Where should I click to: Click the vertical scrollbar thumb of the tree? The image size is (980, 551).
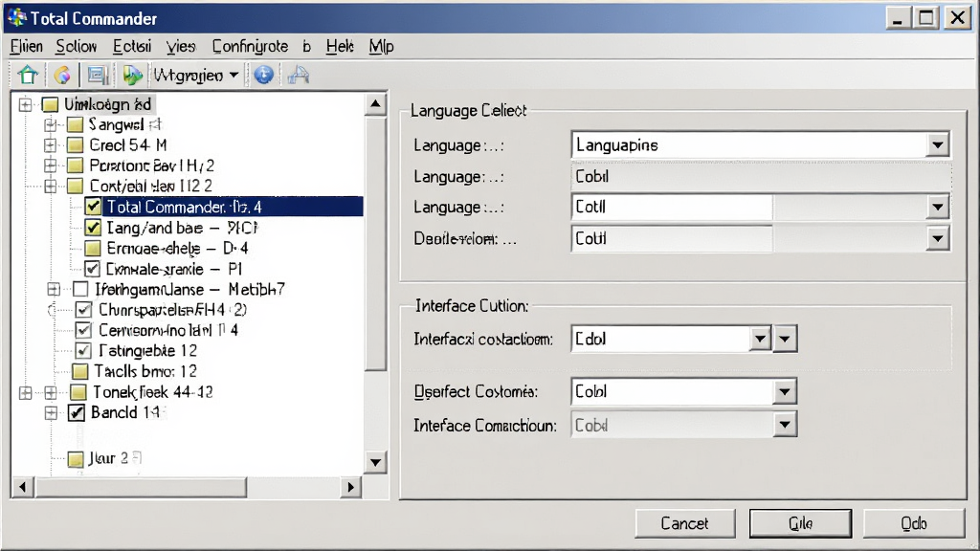coord(375,243)
